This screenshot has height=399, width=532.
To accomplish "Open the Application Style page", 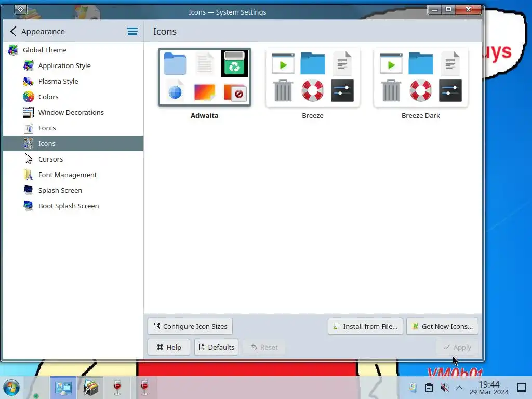I will pyautogui.click(x=73, y=65).
